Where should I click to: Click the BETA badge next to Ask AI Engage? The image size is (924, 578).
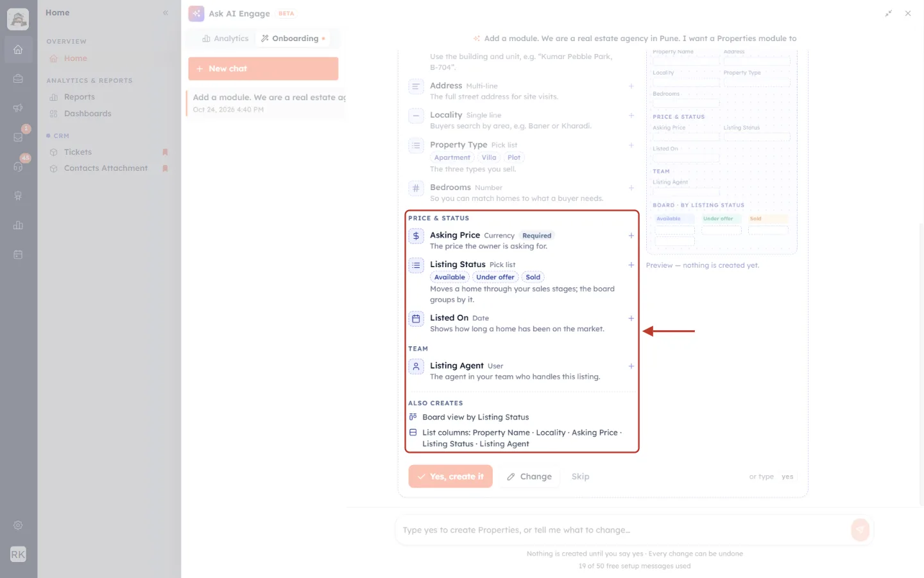point(286,13)
